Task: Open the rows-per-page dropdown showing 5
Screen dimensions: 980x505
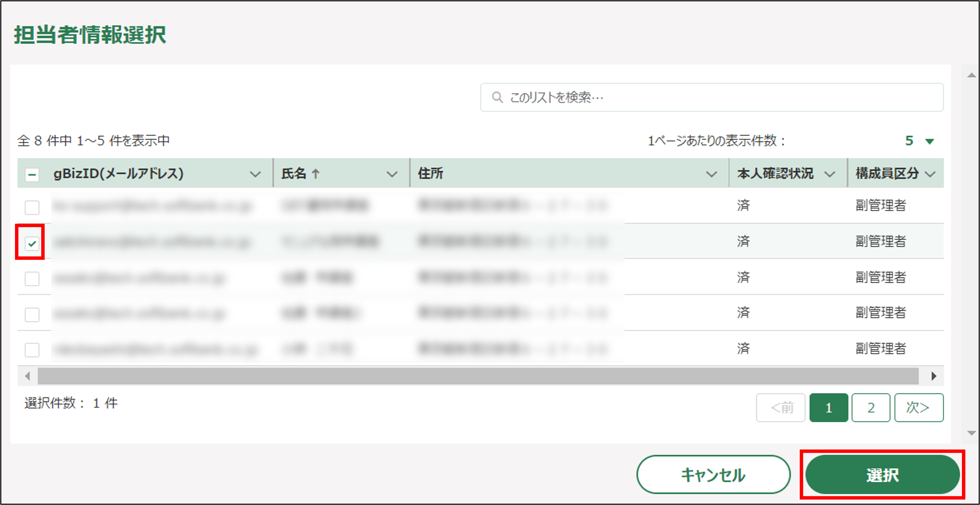Action: tap(919, 141)
